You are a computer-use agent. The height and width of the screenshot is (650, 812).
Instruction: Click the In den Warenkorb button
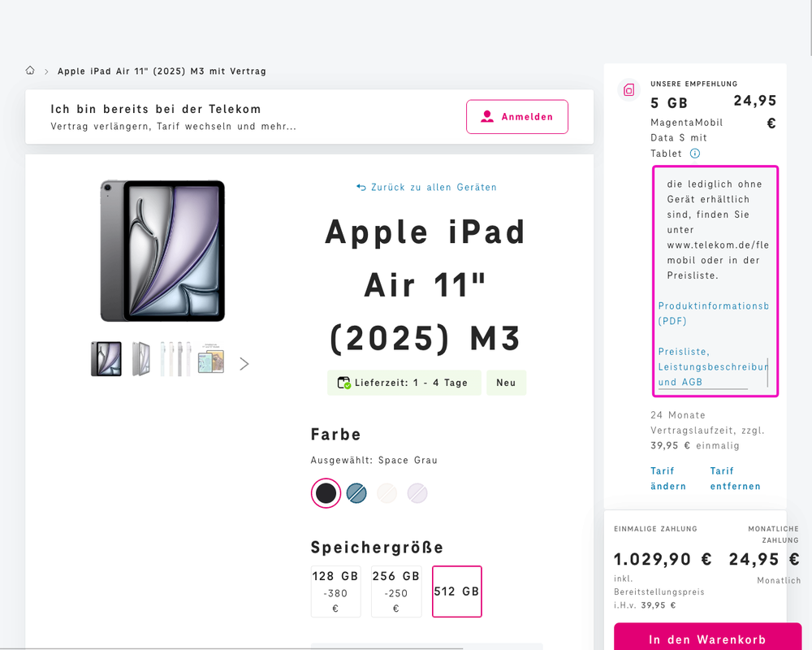tap(706, 637)
